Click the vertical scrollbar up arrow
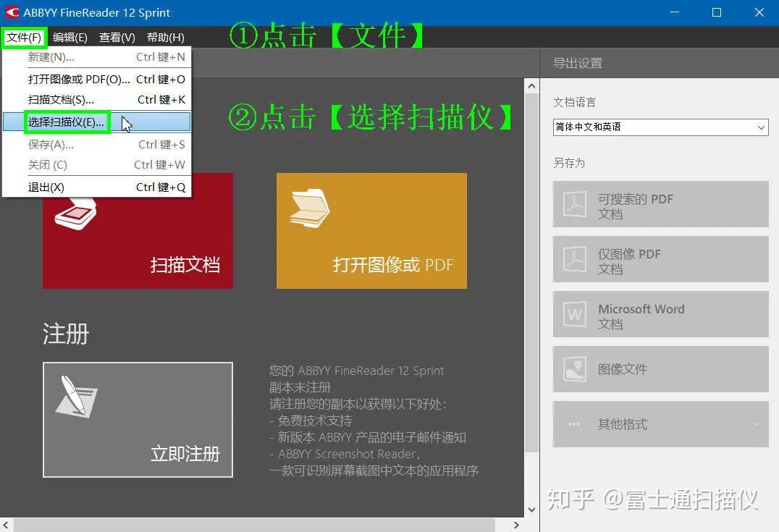Viewport: 779px width, 532px height. pos(531,86)
